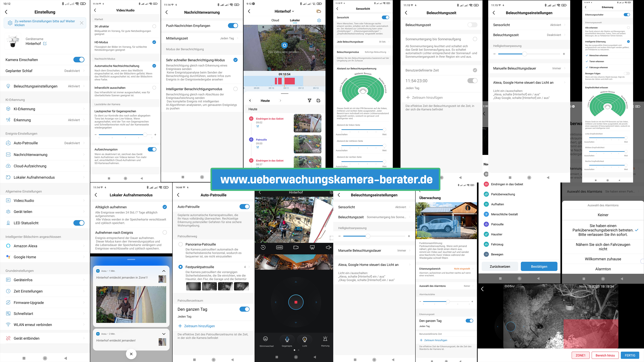The image size is (644, 362).
Task: Switch to the Cloud tab
Action: click(275, 20)
